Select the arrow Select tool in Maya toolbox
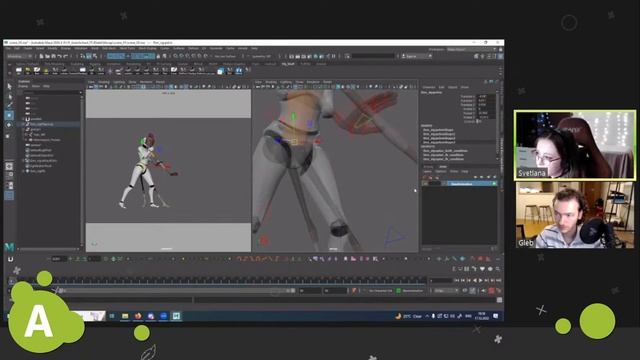The height and width of the screenshot is (360, 640). point(9,87)
